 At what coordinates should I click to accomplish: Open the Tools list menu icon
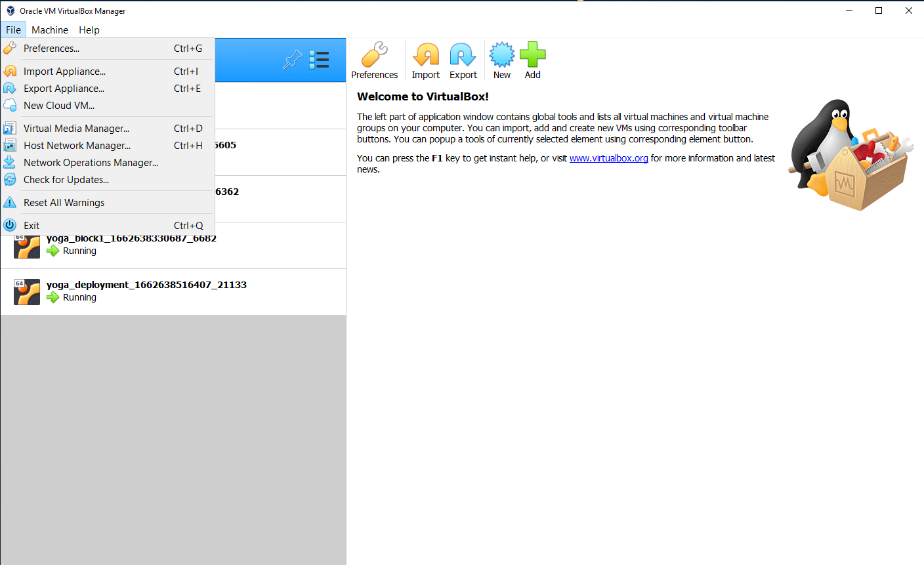point(319,60)
